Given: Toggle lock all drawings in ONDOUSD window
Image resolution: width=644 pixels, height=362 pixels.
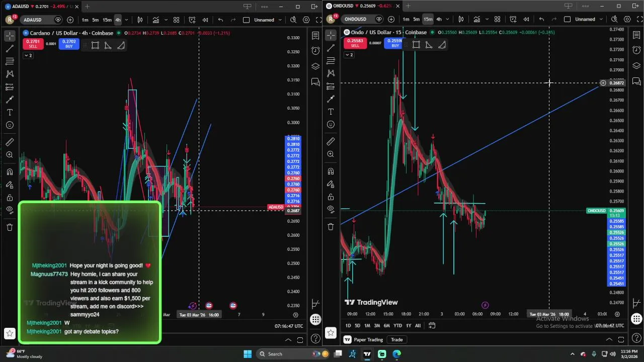Looking at the screenshot, I should tap(331, 197).
